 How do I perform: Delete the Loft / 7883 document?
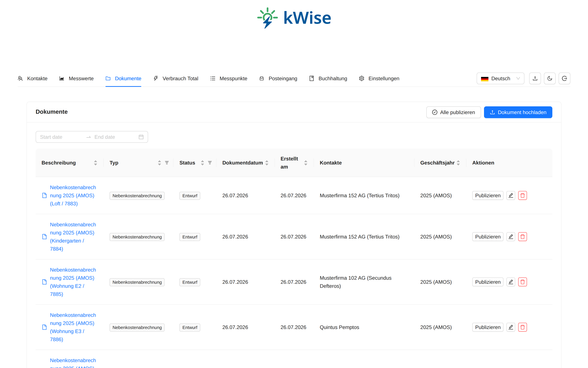(x=522, y=195)
